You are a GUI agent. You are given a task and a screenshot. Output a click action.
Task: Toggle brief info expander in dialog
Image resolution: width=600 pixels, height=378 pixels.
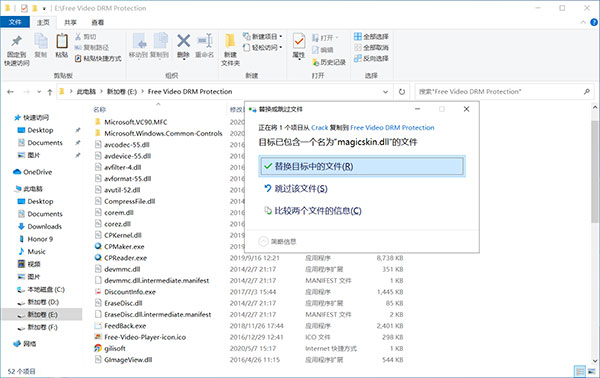pos(277,241)
